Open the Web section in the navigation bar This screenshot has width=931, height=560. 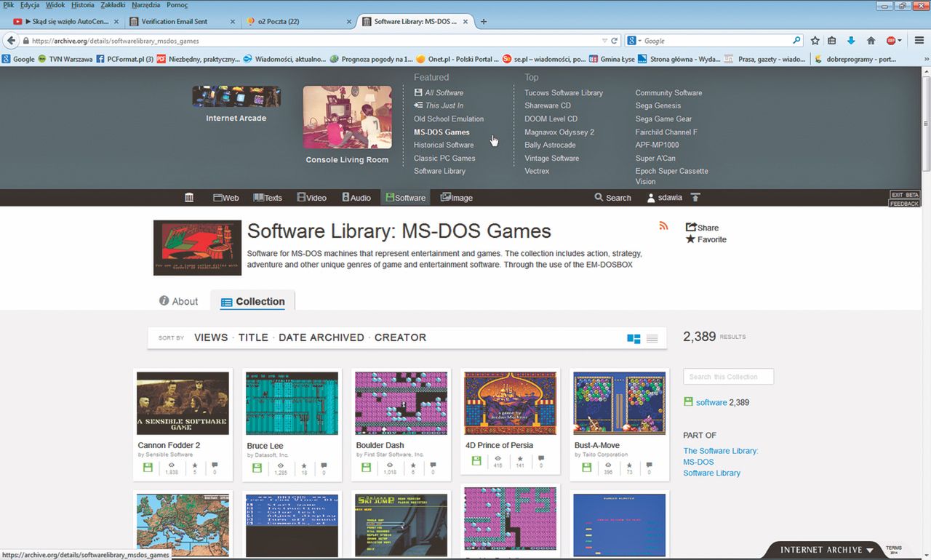225,197
